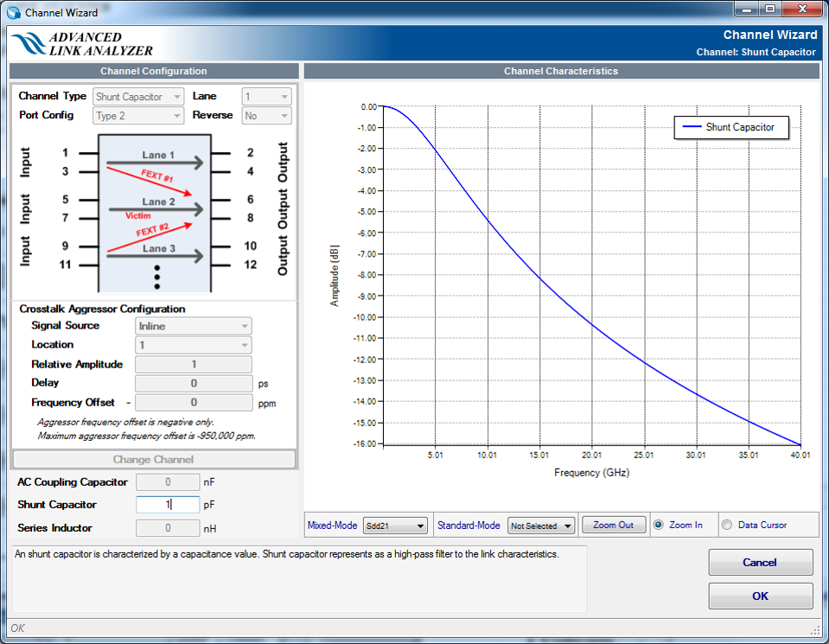The image size is (829, 644).
Task: Click the Channel Characteristics panel header
Action: point(561,71)
